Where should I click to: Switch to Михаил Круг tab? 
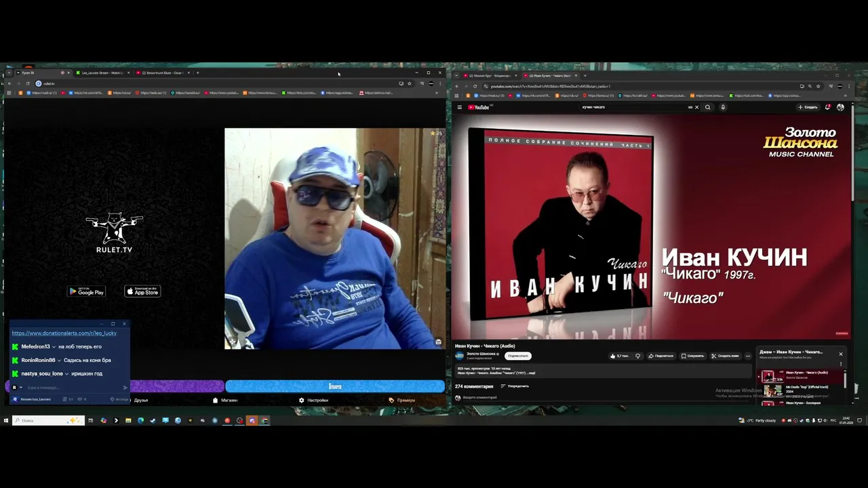coord(490,75)
